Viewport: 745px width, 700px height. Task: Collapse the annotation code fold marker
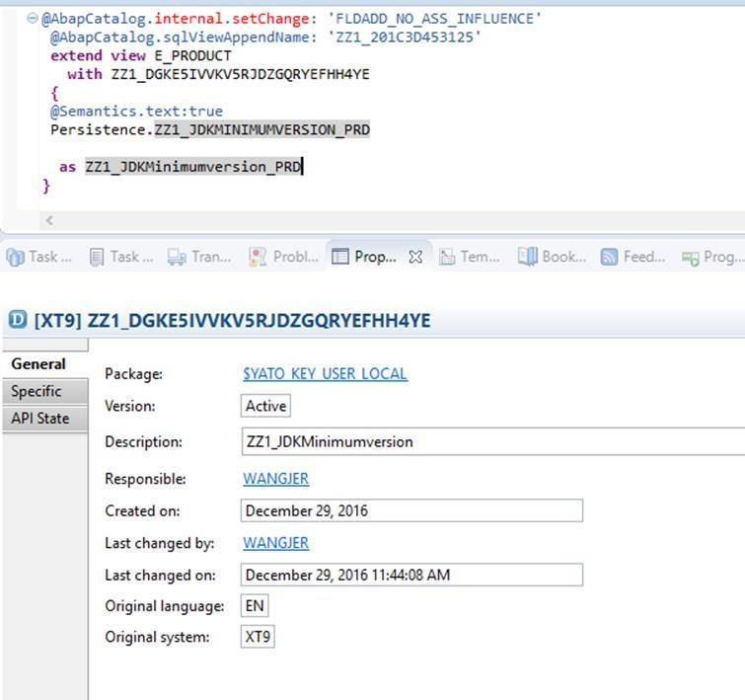tap(33, 19)
